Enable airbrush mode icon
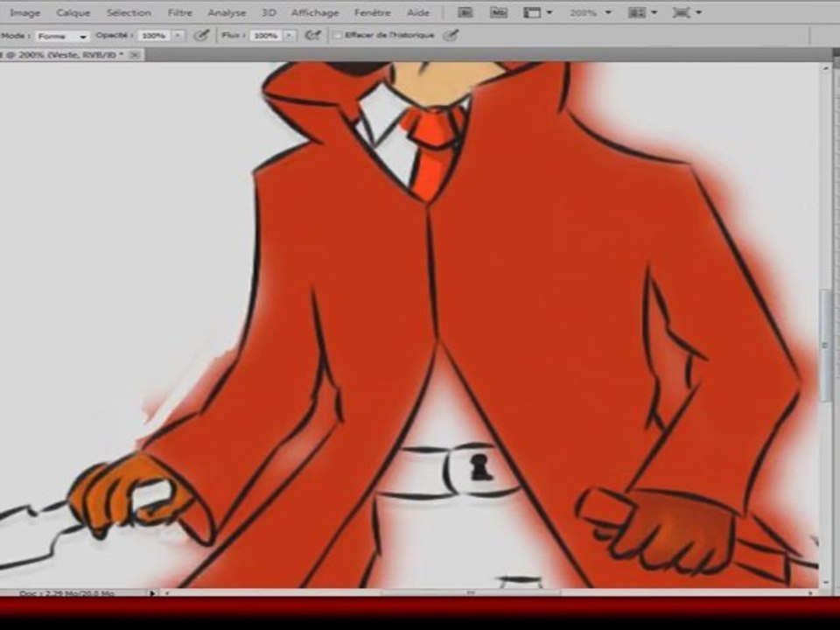 (312, 35)
